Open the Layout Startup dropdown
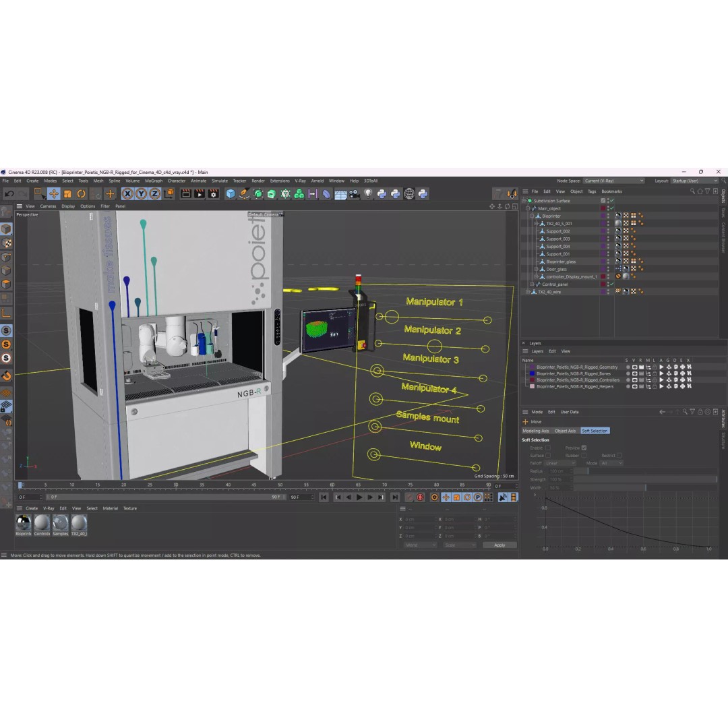This screenshot has height=728, width=728. tap(694, 181)
